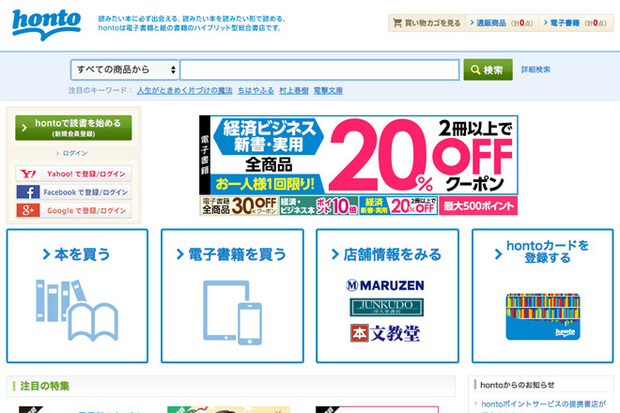Screen dimensions: 620x413
Task: Click the honto logo
Action: 46,25
